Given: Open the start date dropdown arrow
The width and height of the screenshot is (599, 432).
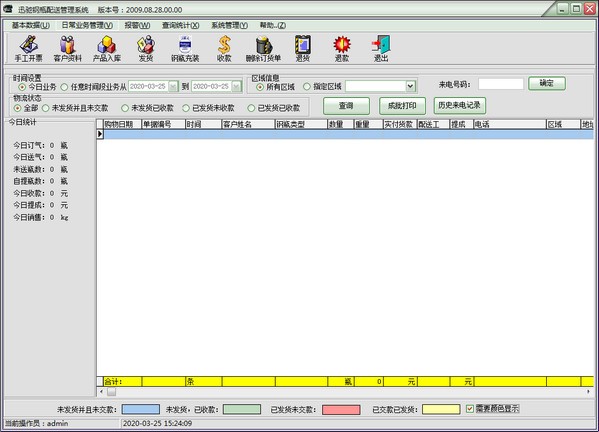Looking at the screenshot, I should pyautogui.click(x=173, y=87).
